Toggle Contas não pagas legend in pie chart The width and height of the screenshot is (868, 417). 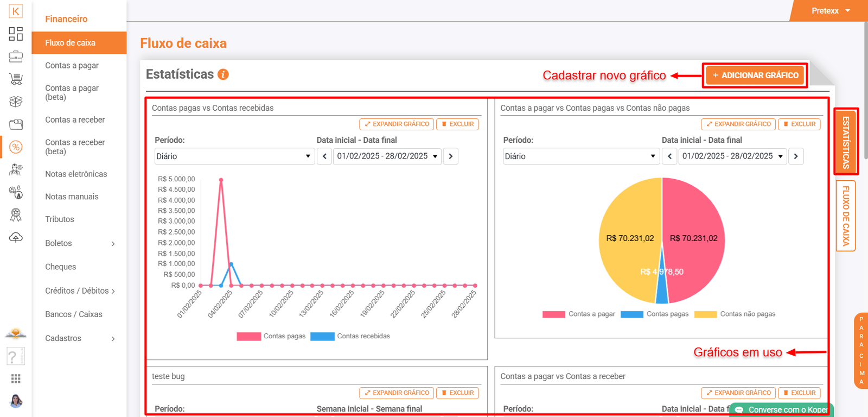(x=735, y=314)
